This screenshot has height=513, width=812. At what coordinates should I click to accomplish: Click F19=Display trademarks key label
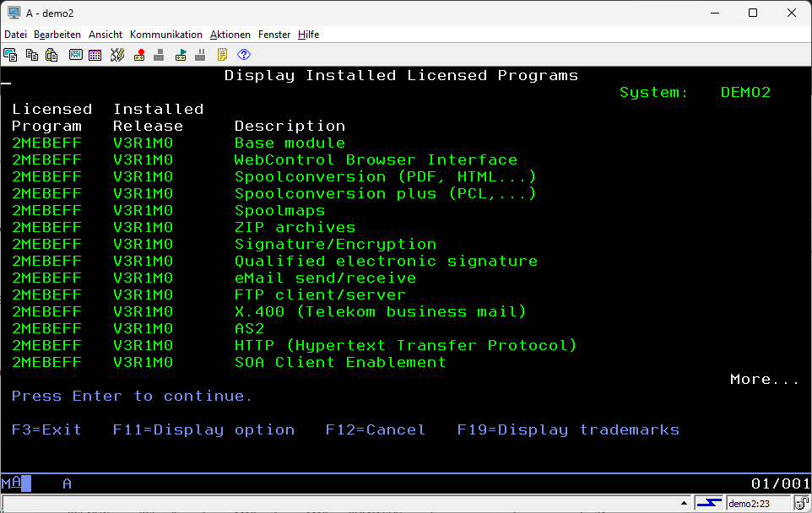568,430
